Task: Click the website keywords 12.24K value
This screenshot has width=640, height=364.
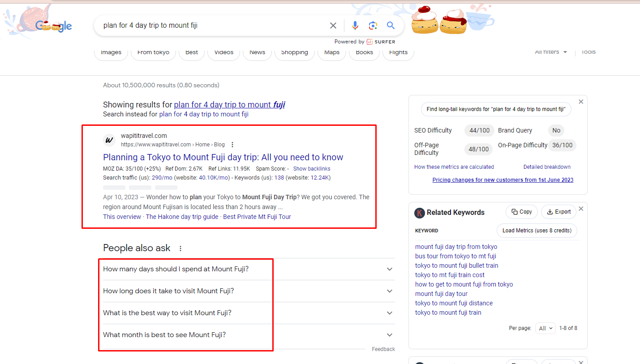Action: (x=319, y=178)
